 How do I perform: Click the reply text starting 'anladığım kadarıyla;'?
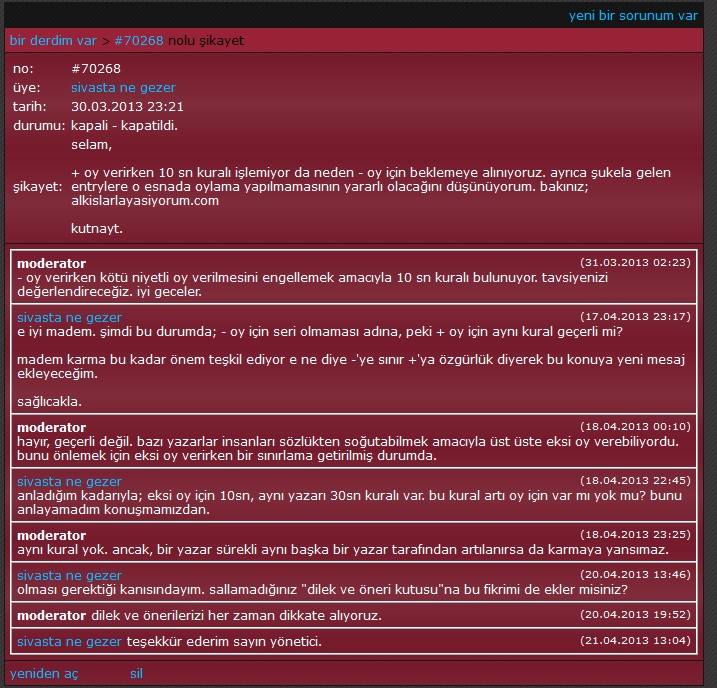349,503
